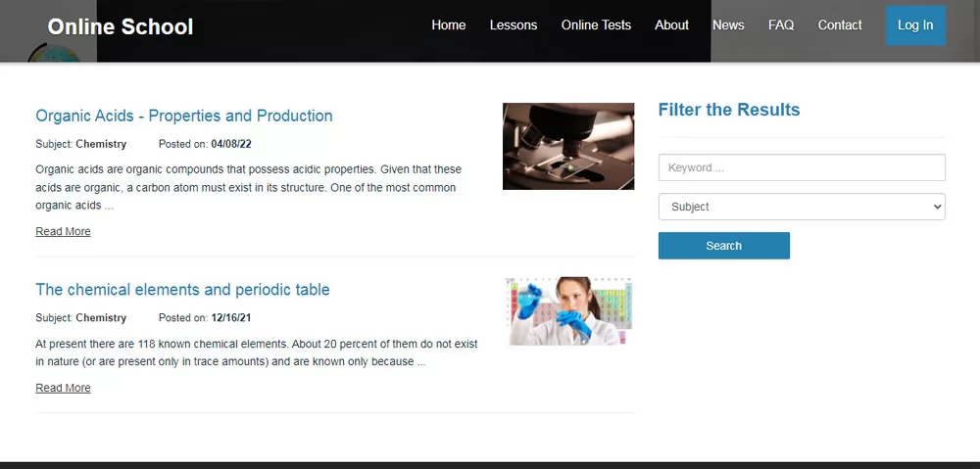Open the Home menu item
The width and height of the screenshot is (980, 469).
pyautogui.click(x=448, y=25)
